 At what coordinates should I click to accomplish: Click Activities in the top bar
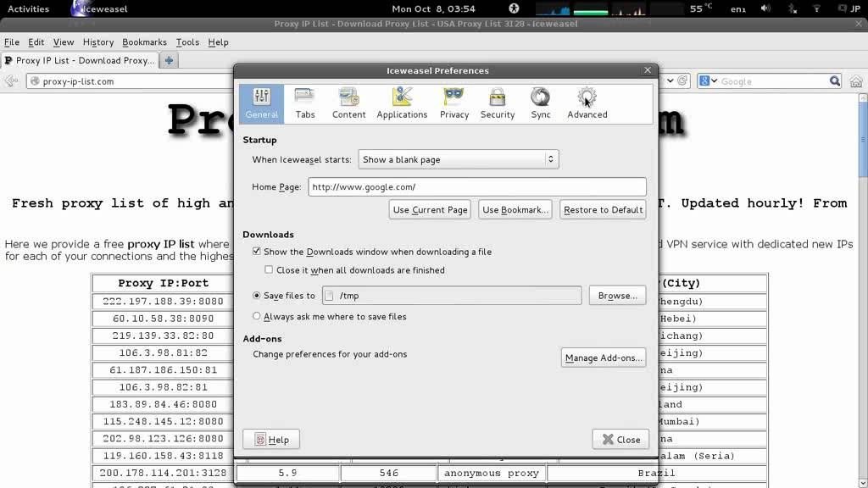28,8
